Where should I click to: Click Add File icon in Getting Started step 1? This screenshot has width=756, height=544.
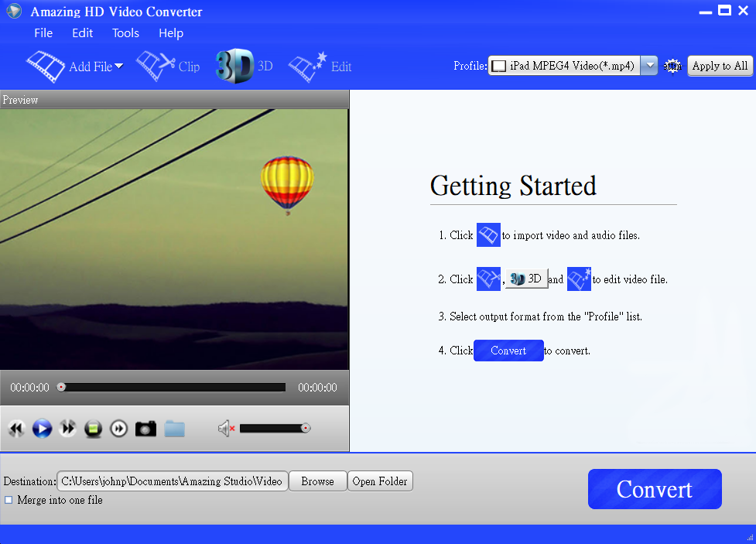[488, 235]
